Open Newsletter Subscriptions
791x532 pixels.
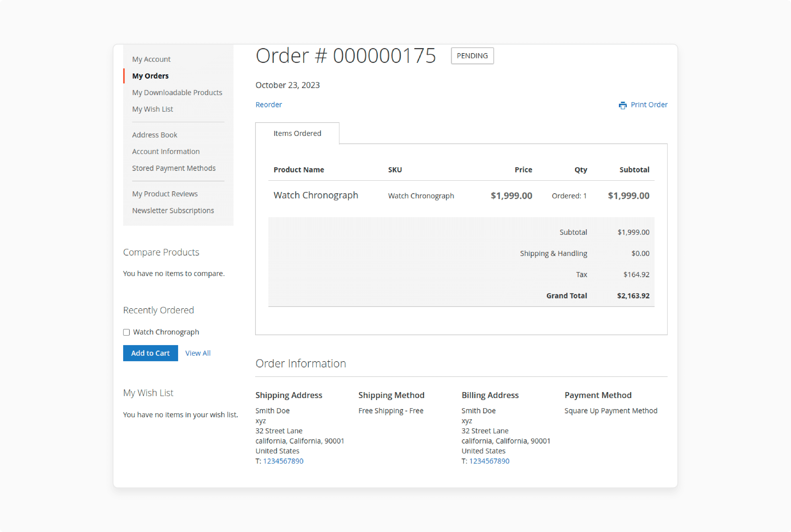pos(173,210)
